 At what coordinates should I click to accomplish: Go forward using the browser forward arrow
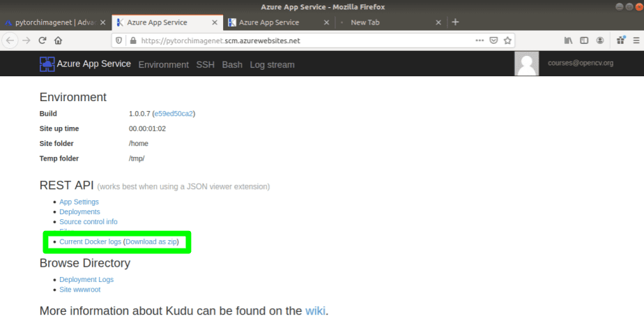click(x=26, y=40)
